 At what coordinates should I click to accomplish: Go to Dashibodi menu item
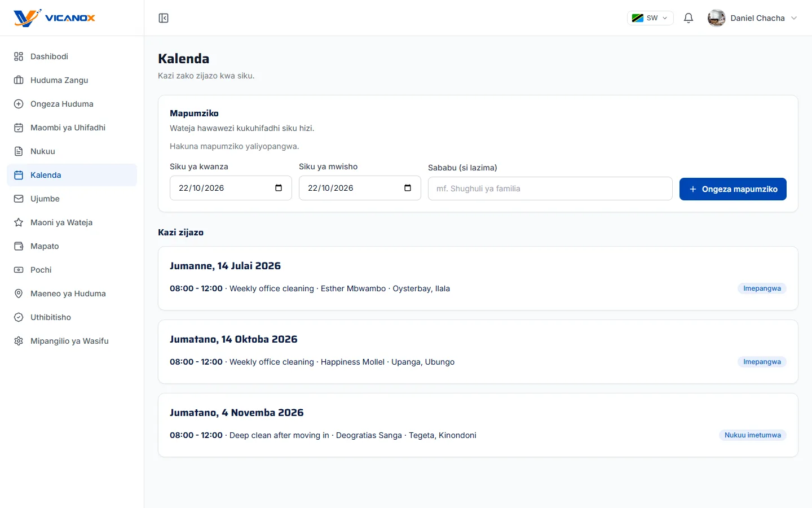72,56
